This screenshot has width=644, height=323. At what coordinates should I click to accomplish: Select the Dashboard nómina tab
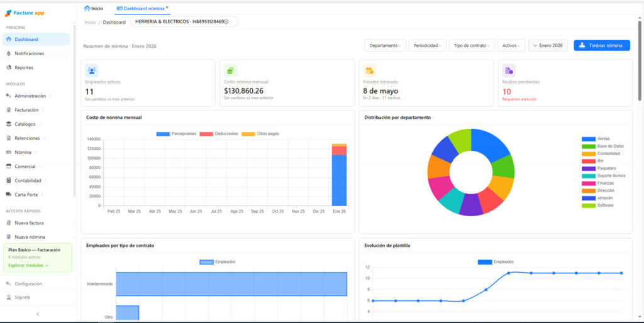[x=141, y=8]
